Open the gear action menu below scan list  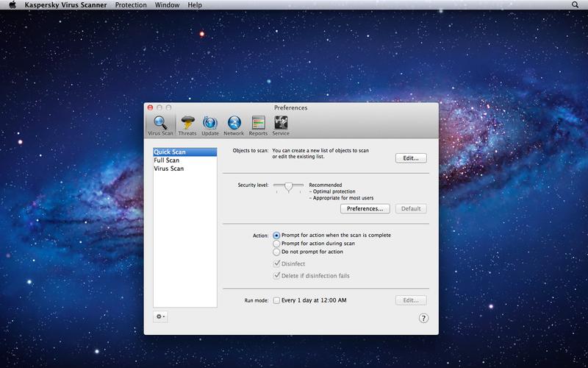tap(160, 316)
